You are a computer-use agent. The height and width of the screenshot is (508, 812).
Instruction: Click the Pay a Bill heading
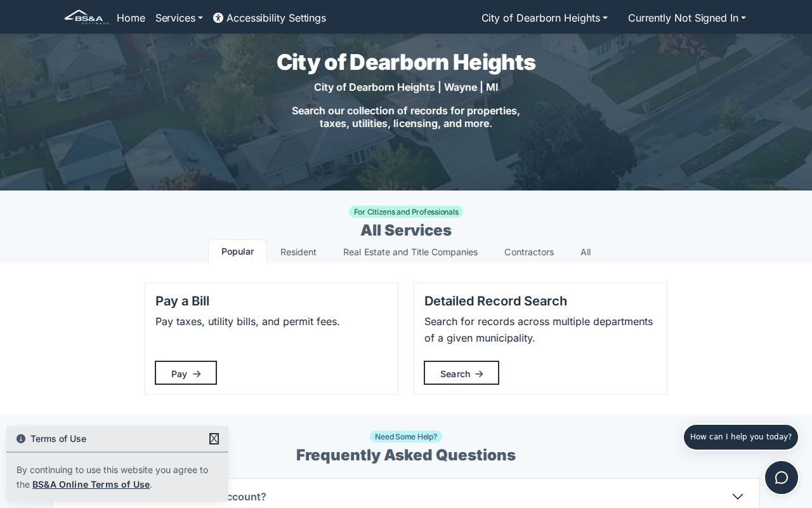182,301
